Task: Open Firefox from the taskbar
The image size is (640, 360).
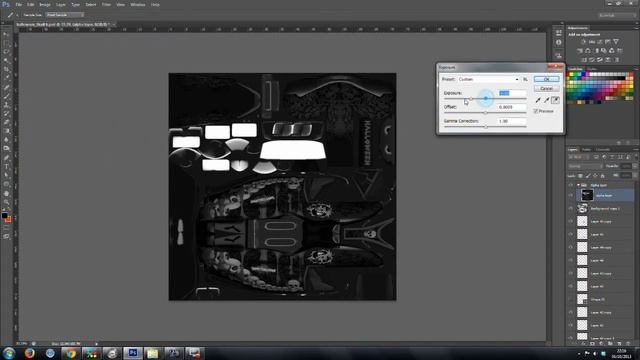Action: click(x=29, y=353)
